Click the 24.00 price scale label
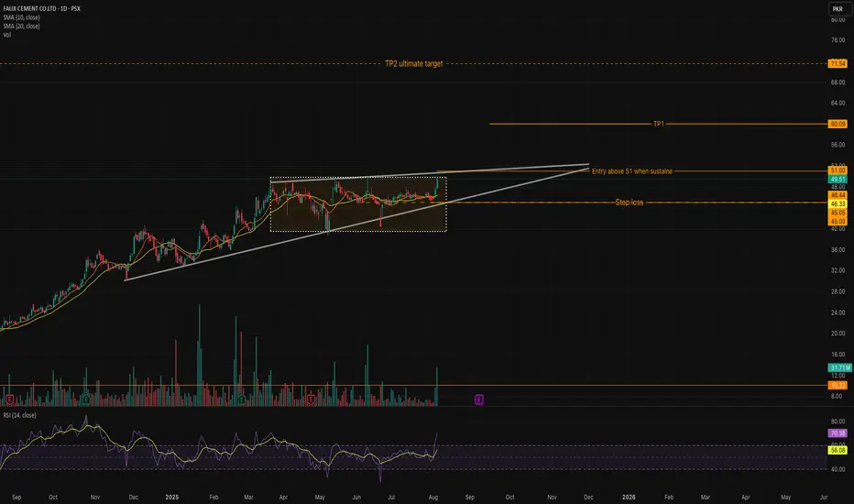 tap(838, 312)
